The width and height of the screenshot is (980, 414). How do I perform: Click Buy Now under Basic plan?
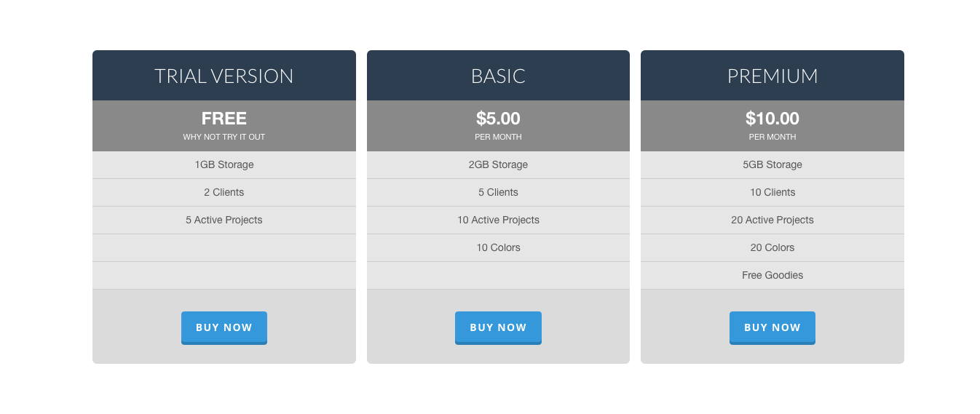tap(498, 327)
